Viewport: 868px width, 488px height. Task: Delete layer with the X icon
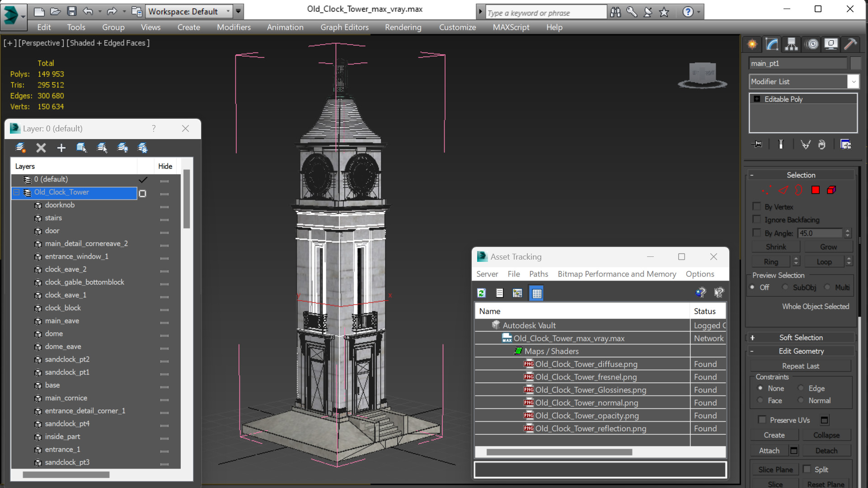pos(41,148)
